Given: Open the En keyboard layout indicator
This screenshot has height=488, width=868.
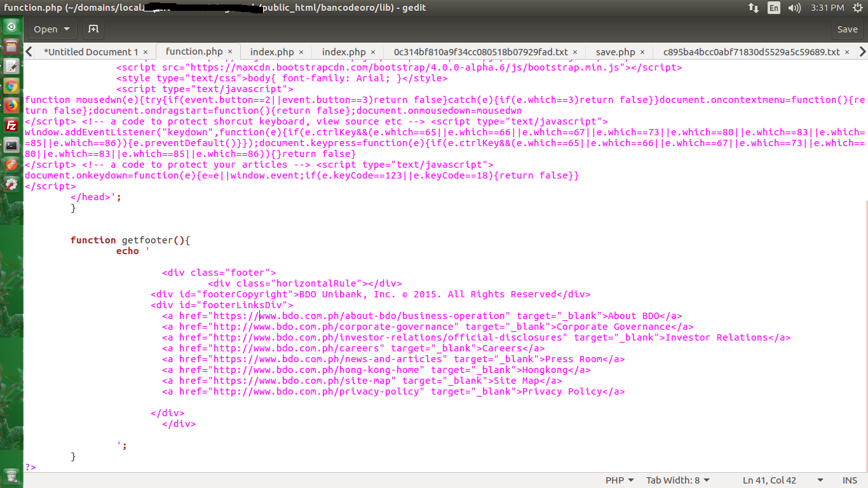Looking at the screenshot, I should pyautogui.click(x=774, y=8).
